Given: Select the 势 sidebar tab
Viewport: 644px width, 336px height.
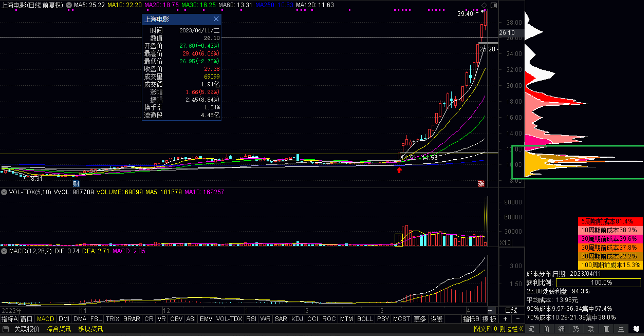Looking at the screenshot, I should point(576,329).
